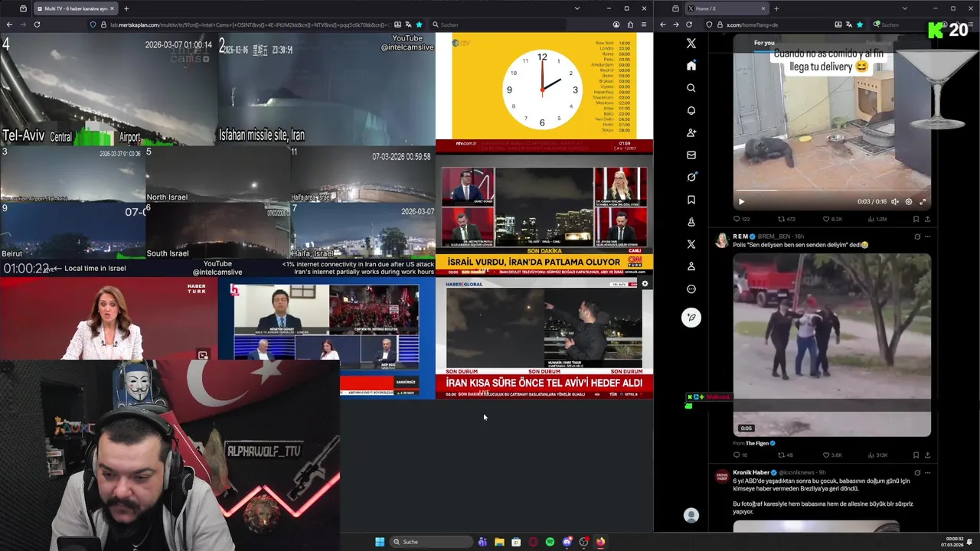Open Opera from taskbar
Viewport: 980px width, 551px height.
click(x=533, y=542)
